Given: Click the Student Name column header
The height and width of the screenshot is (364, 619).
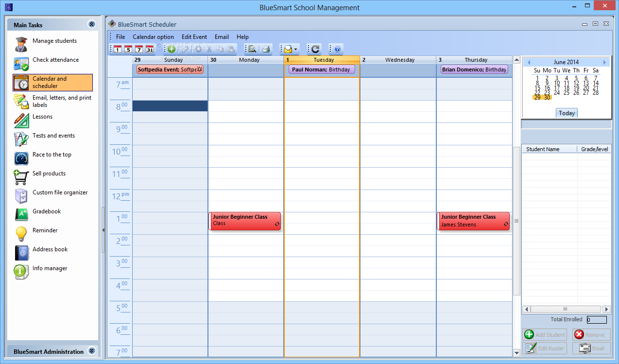Looking at the screenshot, I should pos(549,149).
